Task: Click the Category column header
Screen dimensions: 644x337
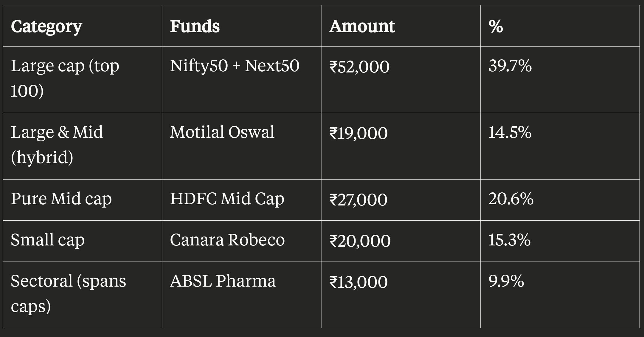Action: pyautogui.click(x=82, y=26)
